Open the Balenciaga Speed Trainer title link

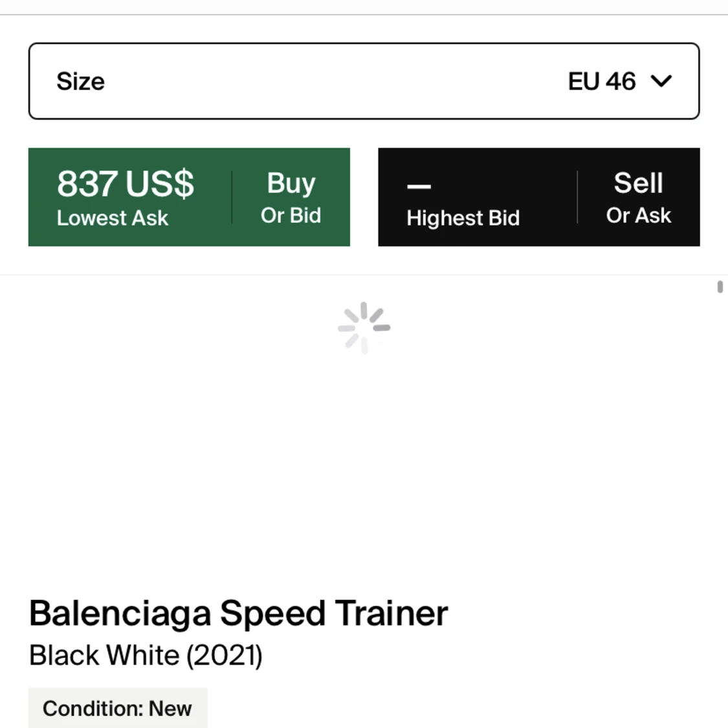tap(237, 613)
